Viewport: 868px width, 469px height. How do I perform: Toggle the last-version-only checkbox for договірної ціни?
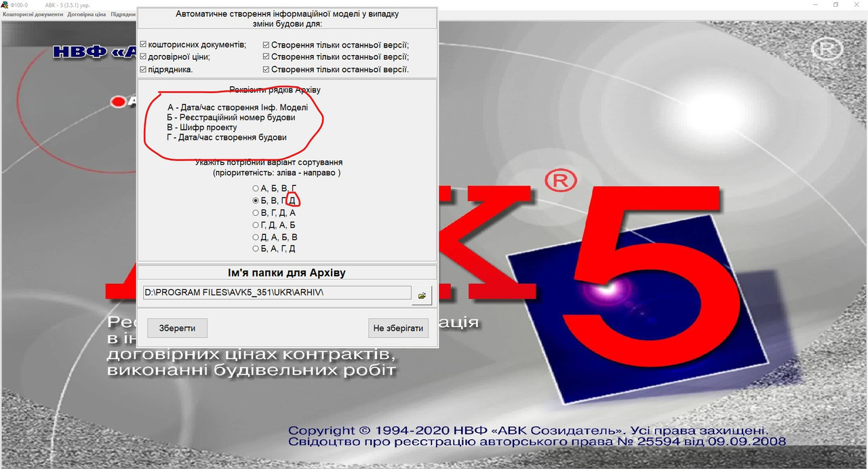(266, 57)
